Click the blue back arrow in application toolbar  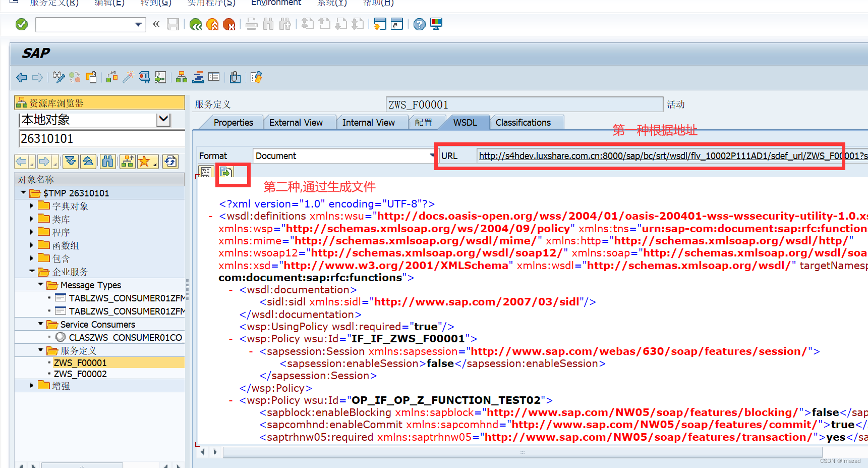21,77
